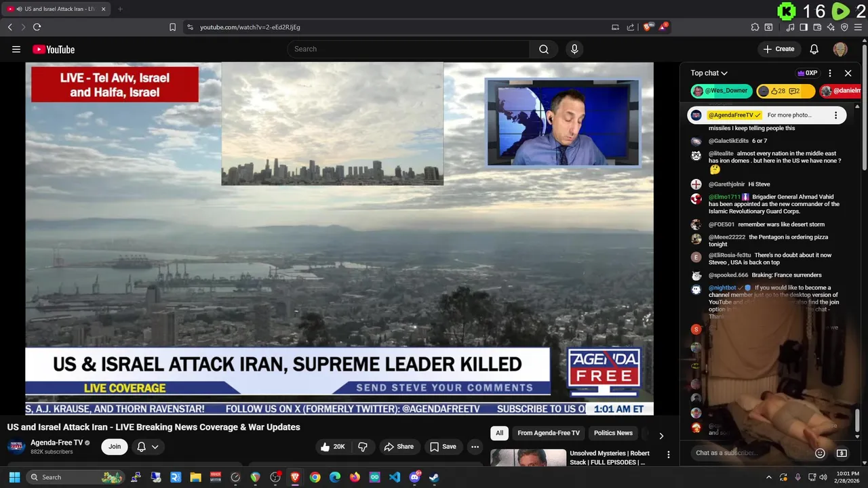Toggle browser sidebar panel icon
868x488 pixels.
pyautogui.click(x=804, y=27)
